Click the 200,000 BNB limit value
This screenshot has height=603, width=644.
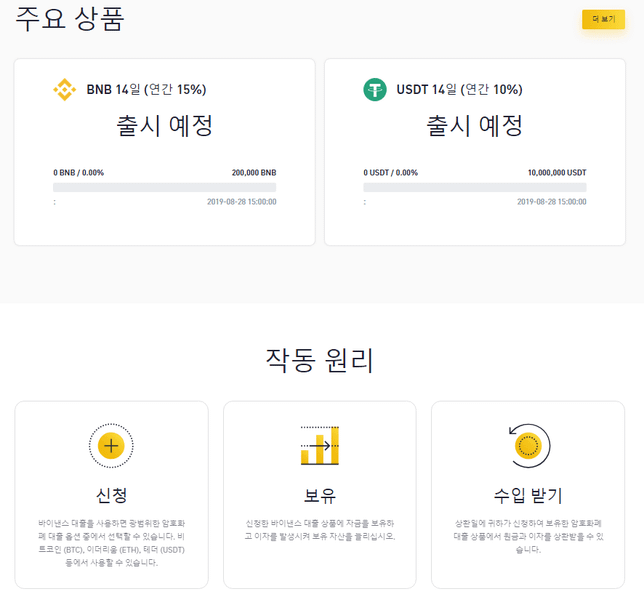254,173
